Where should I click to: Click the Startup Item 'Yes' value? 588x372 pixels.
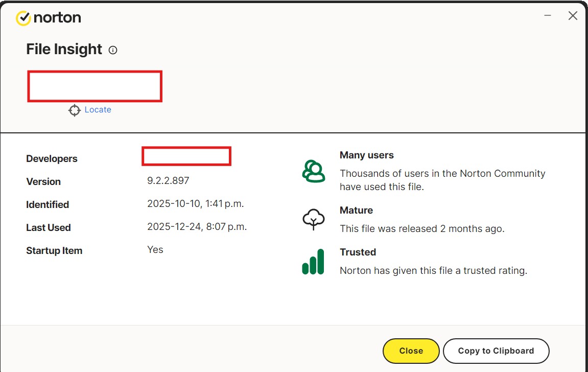[155, 250]
